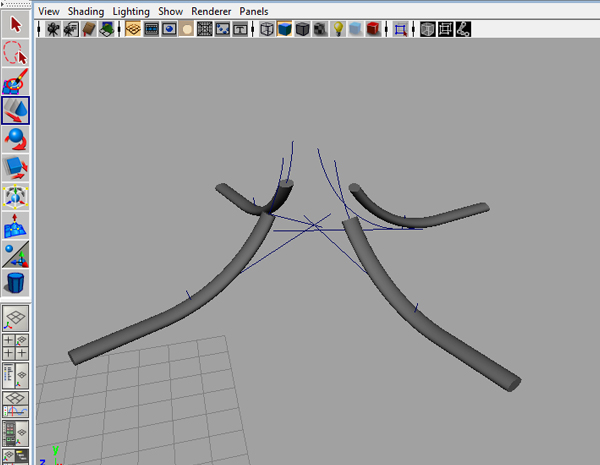Screen dimensions: 600x465
Task: Switch to single perspective view layout
Action: coord(16,320)
